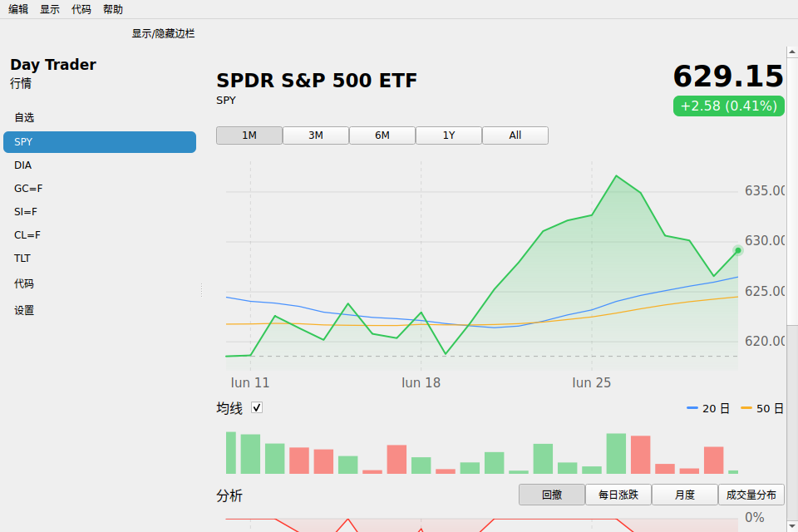Click the 629.15 price value
The image size is (798, 532).
728,76
